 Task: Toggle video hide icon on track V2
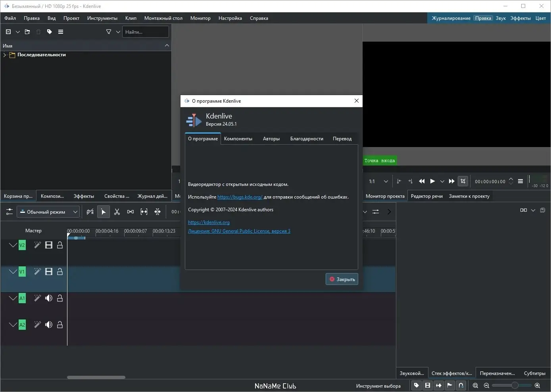[49, 245]
